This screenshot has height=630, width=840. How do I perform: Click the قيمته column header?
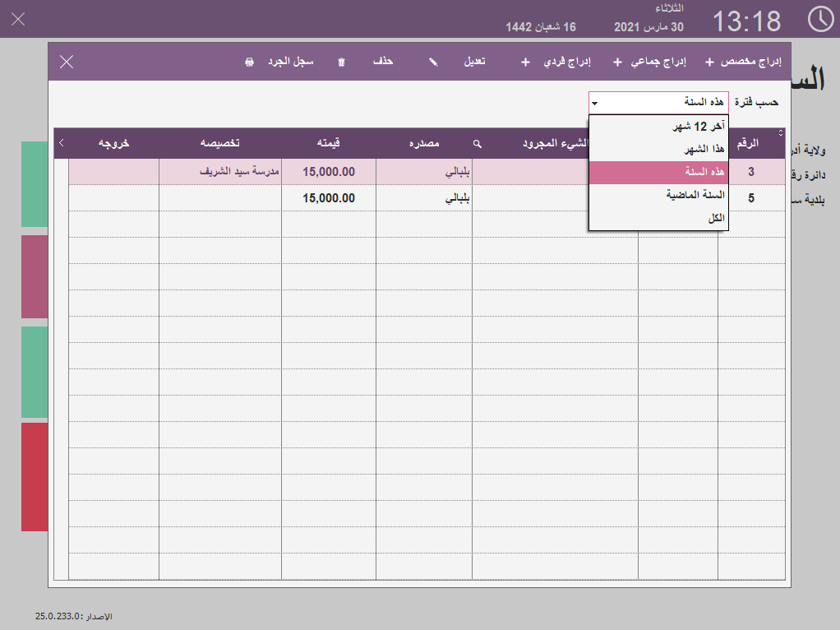coord(329,143)
